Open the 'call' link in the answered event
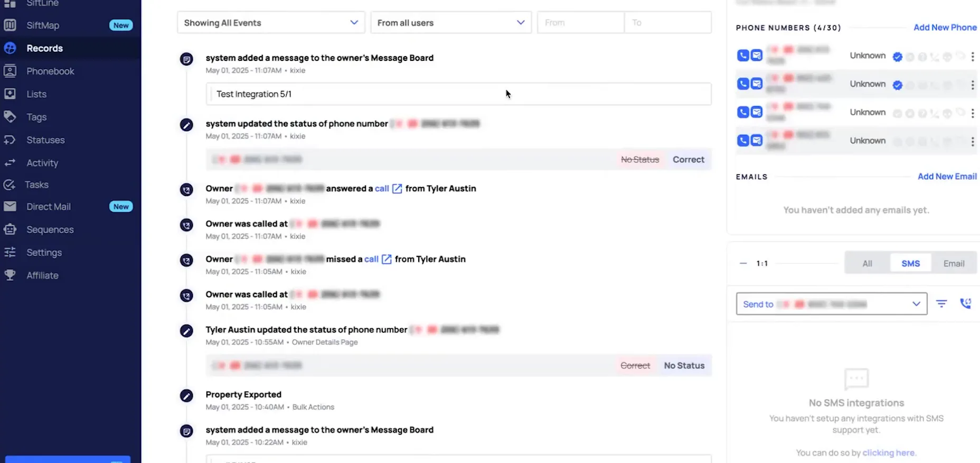The image size is (980, 463). click(x=382, y=189)
